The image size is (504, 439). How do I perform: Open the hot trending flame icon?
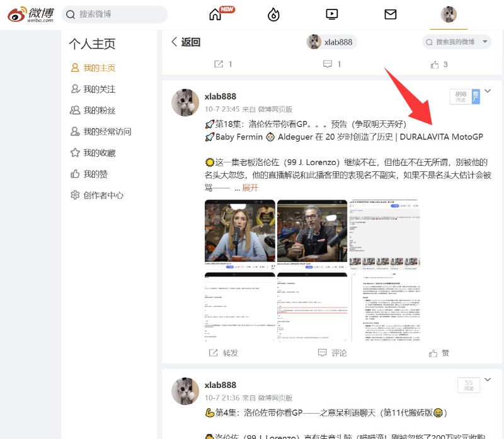[x=273, y=14]
